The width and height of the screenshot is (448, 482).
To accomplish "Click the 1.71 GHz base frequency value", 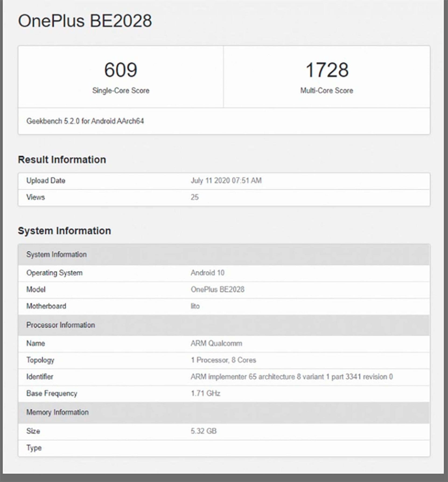I will [x=205, y=393].
